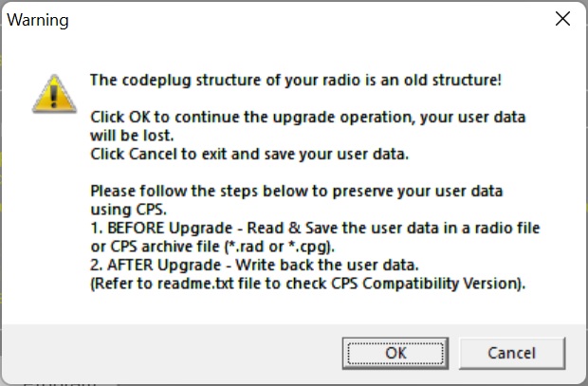Click the step 1 BEFORE Upgrade line
Image resolution: width=588 pixels, height=386 pixels.
pyautogui.click(x=315, y=228)
